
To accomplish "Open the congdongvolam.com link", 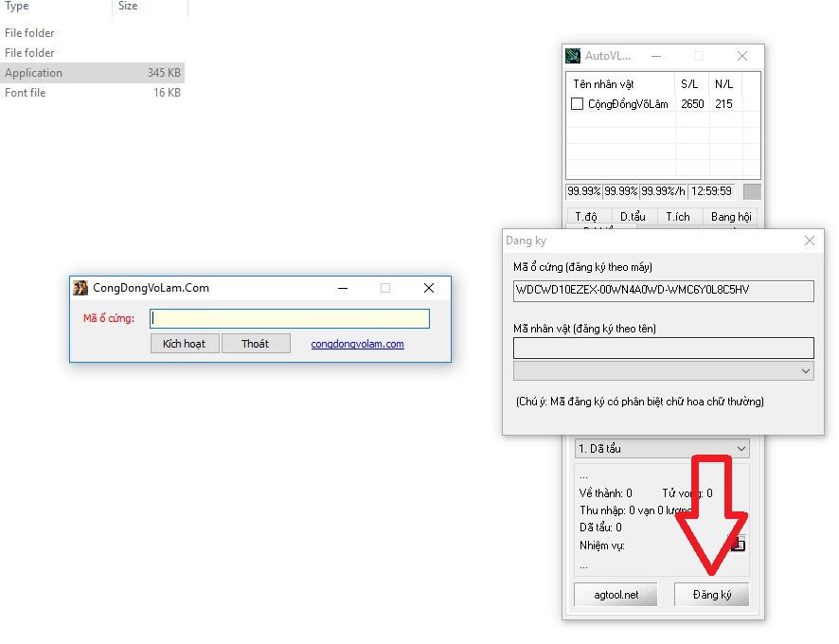I will [x=357, y=344].
